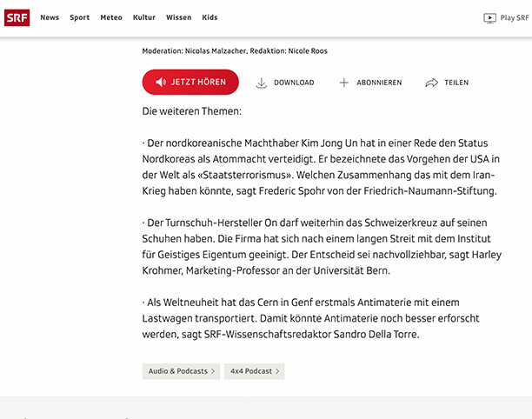This screenshot has width=532, height=419.
Task: Click the Download text label
Action: tap(294, 83)
